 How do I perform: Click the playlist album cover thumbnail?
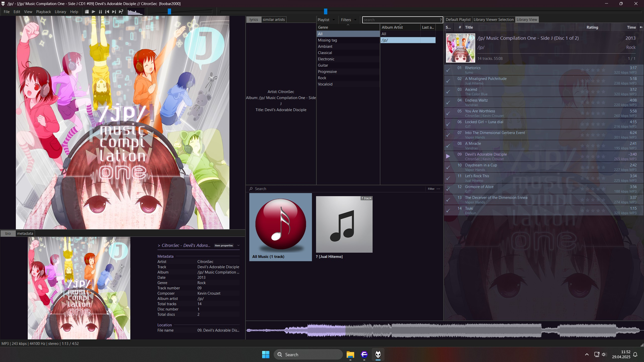(460, 48)
